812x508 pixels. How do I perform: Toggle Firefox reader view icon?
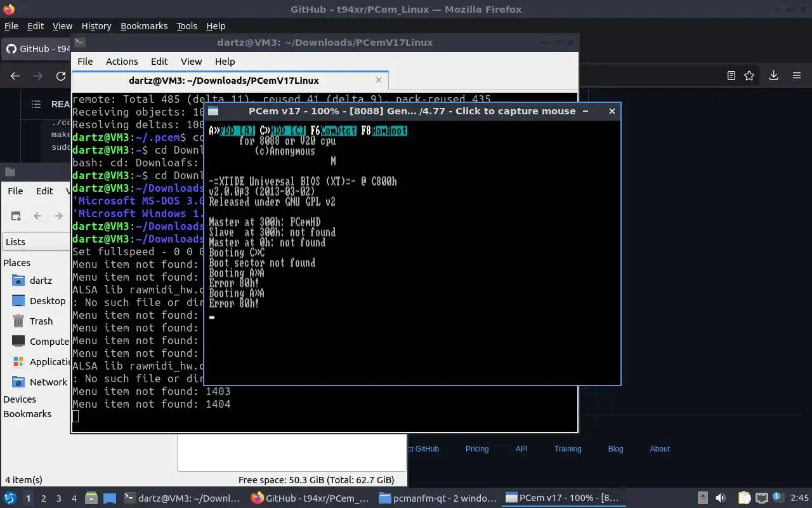click(x=731, y=76)
